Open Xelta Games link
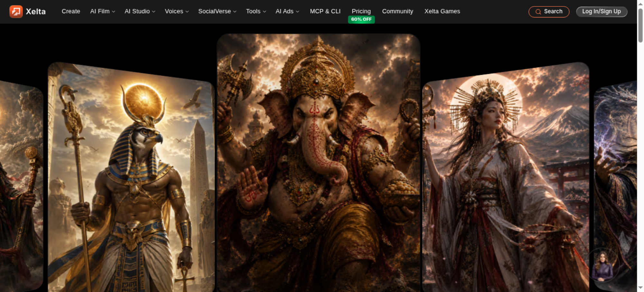Image resolution: width=644 pixels, height=292 pixels. pyautogui.click(x=442, y=11)
